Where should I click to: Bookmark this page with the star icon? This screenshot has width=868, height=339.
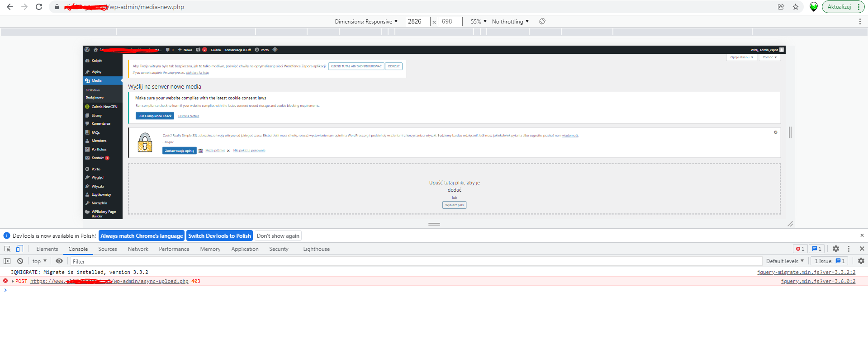click(x=796, y=7)
